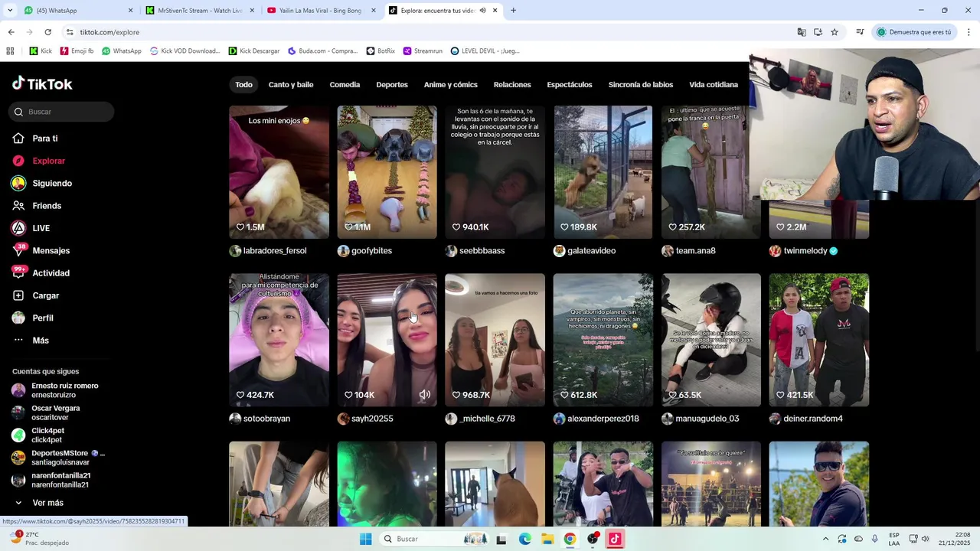Open the Siguiendo sidebar icon

point(18,184)
